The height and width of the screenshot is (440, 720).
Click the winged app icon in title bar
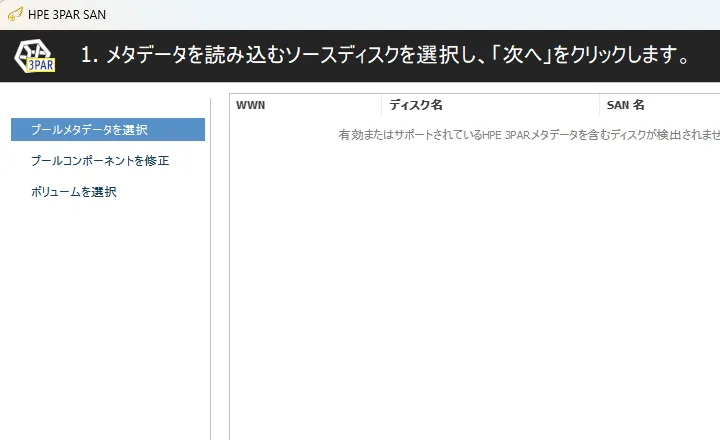pos(15,14)
